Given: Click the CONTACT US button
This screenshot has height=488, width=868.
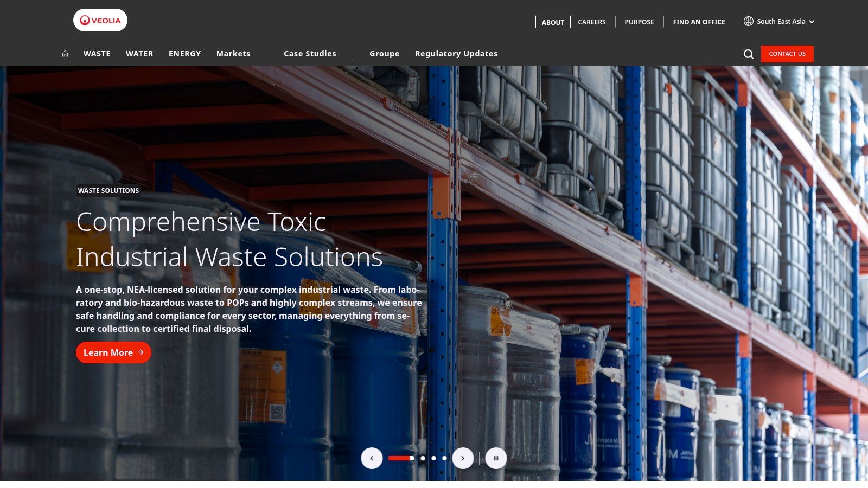Looking at the screenshot, I should (x=787, y=54).
